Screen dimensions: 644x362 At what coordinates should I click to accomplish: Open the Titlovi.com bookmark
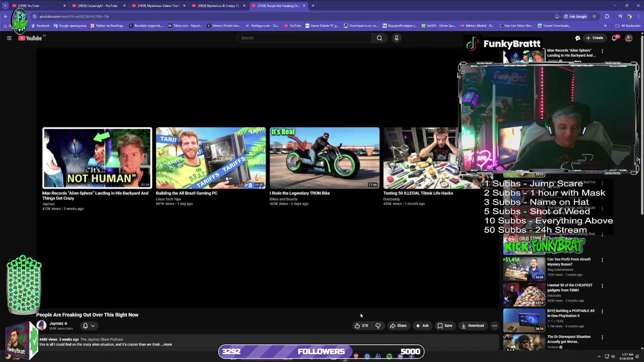[185, 26]
